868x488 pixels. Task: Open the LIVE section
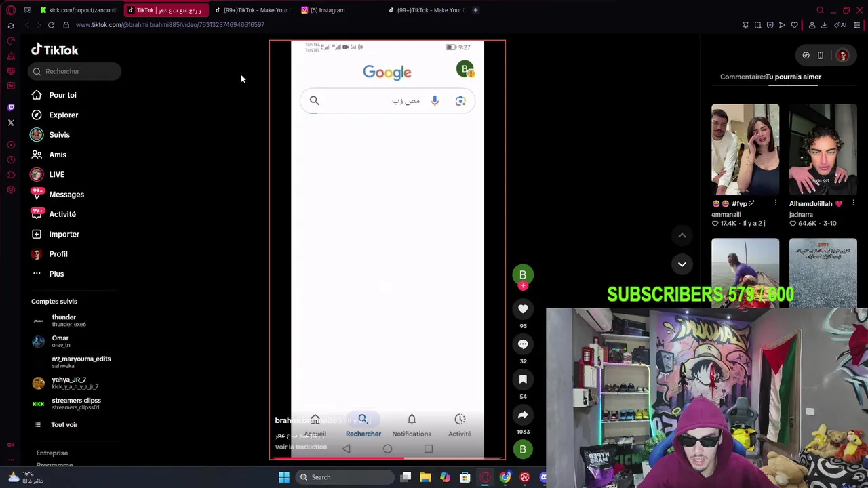point(47,175)
